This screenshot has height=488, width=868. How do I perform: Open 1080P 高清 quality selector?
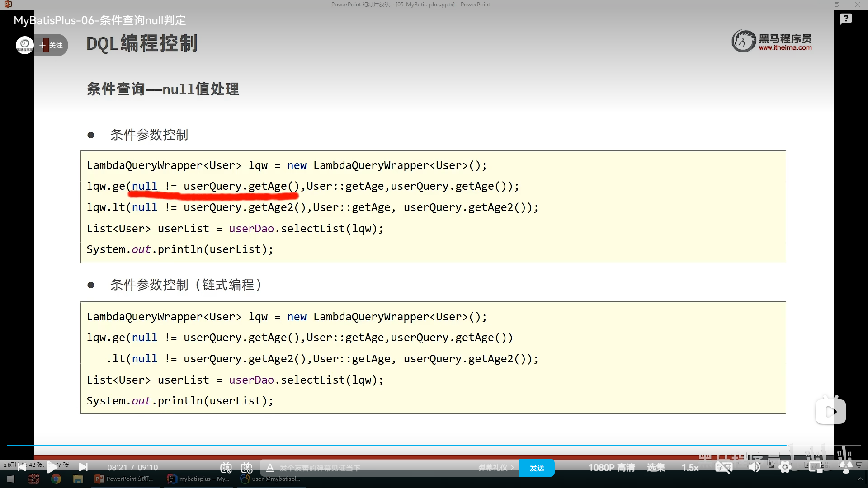(x=611, y=468)
